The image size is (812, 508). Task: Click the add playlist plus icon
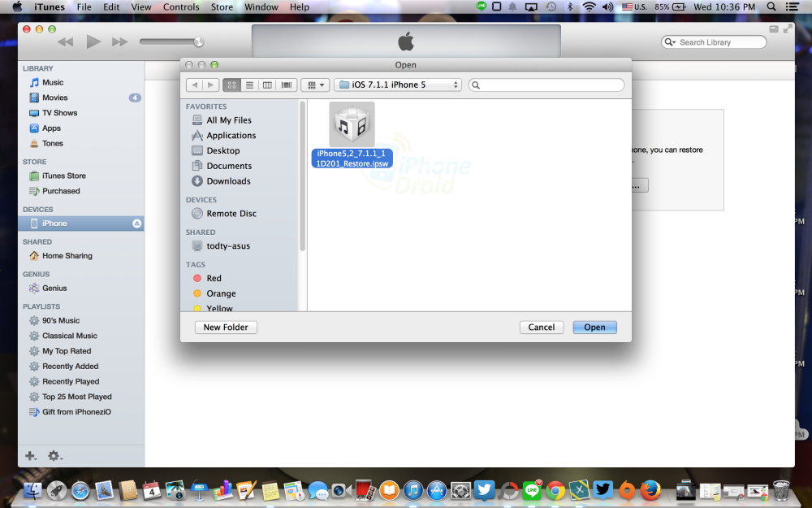pyautogui.click(x=31, y=456)
